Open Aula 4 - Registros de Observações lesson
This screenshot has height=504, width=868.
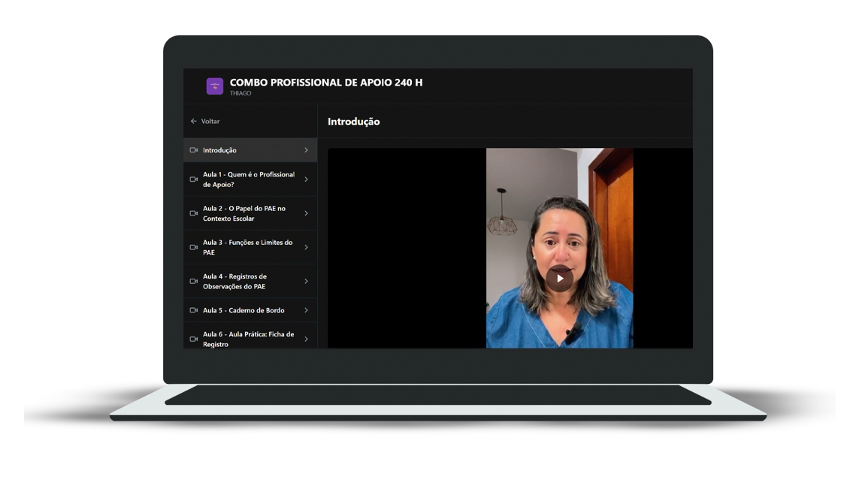[x=234, y=281]
